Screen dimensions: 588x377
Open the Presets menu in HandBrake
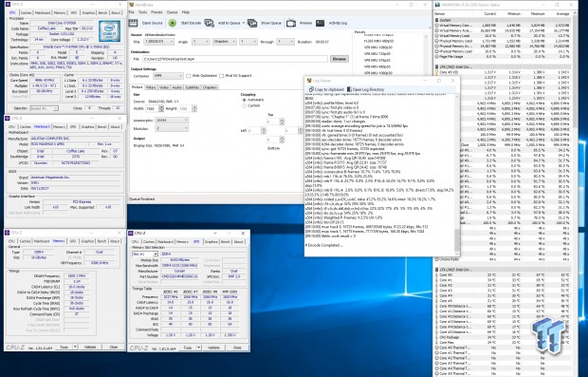[x=156, y=12]
